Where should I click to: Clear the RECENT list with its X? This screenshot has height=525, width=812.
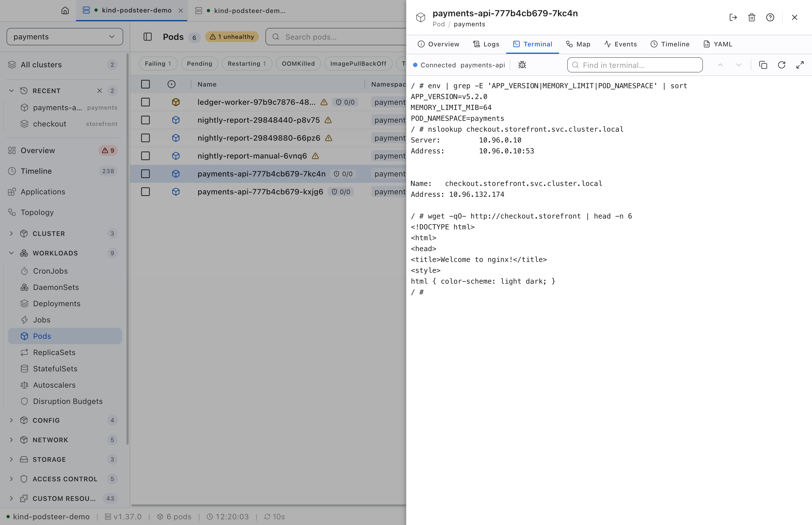pos(100,91)
